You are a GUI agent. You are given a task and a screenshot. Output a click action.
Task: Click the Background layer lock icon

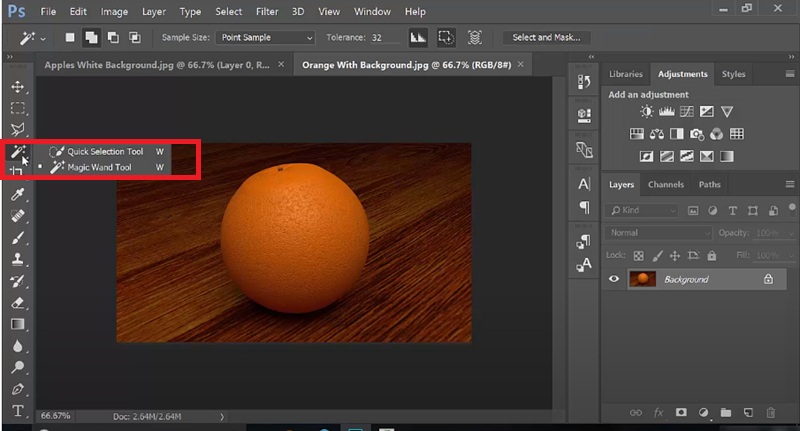[768, 279]
